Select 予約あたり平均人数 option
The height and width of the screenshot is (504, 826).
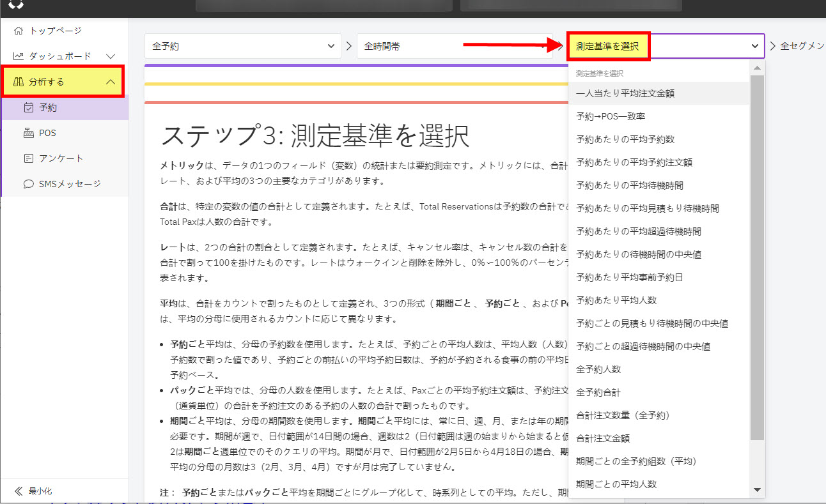point(658,300)
